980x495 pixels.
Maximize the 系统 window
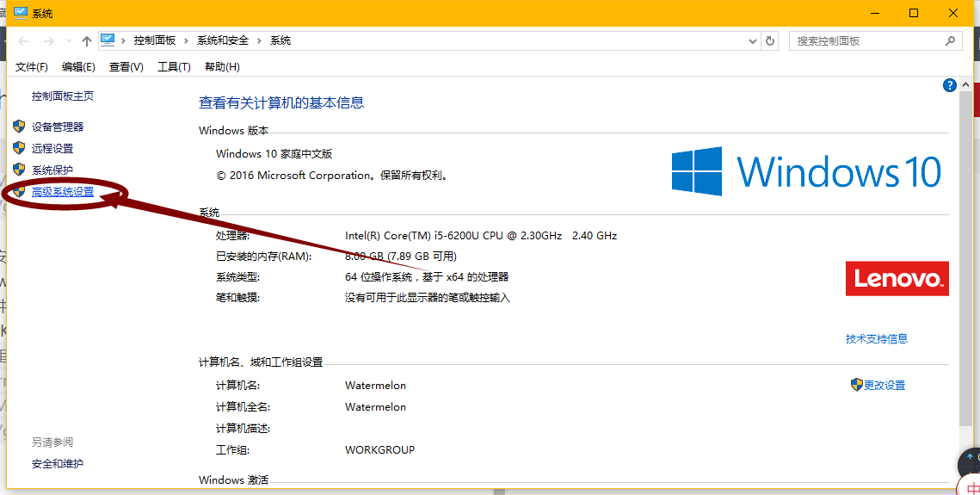914,13
